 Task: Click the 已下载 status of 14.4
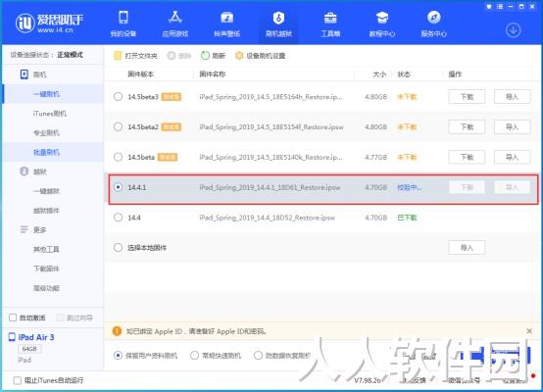point(408,218)
